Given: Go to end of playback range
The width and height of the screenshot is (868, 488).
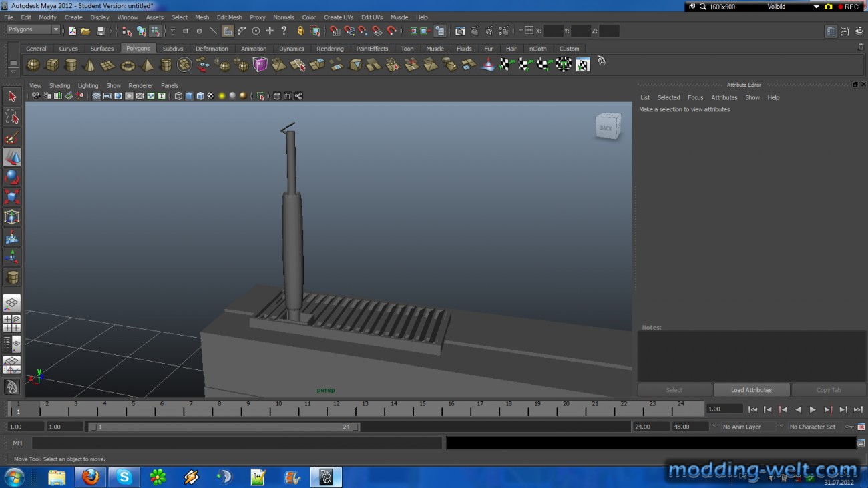Looking at the screenshot, I should click(858, 409).
